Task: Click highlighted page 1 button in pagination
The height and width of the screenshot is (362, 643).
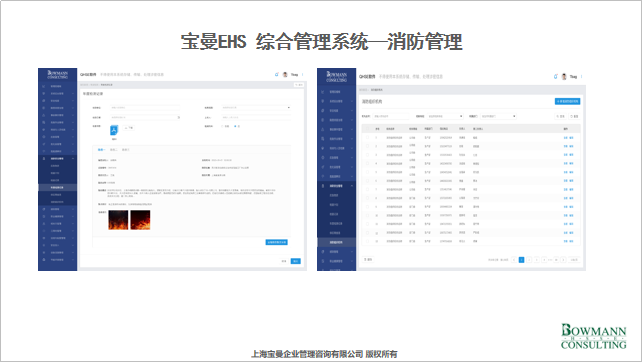Action: (x=522, y=260)
